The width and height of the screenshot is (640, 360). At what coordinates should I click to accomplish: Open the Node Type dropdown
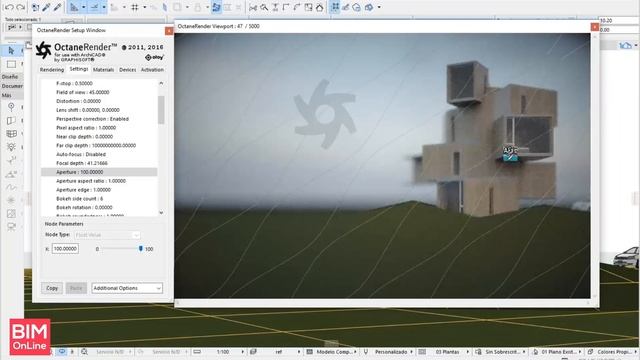(107, 235)
